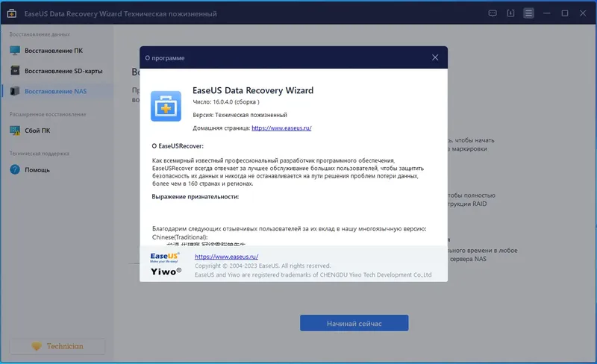597x364 pixels.
Task: Minimize the EaseUS window
Action: coord(547,13)
